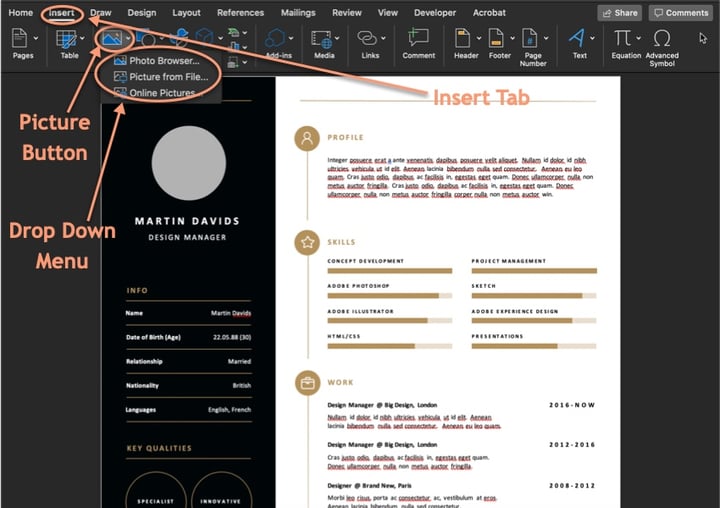Select the Presentations skill bar
720x508 pixels.
coord(534,346)
